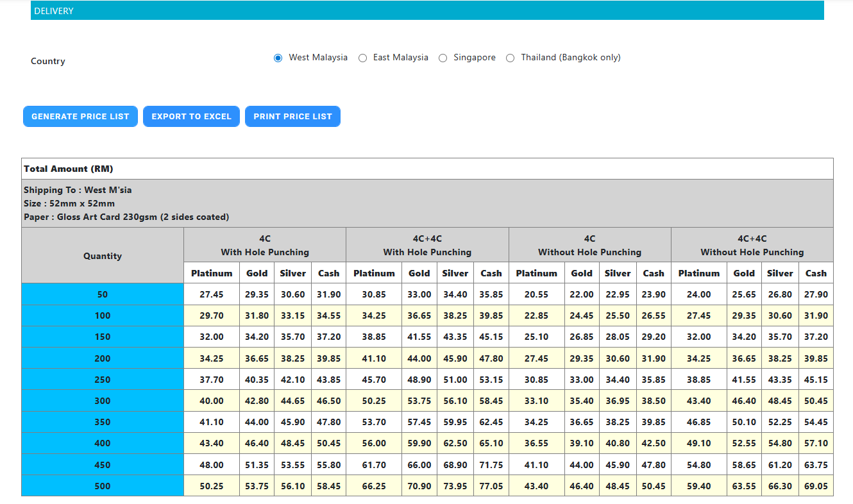
Task: Select the 4C+4C With Hole Punching header
Action: point(427,245)
